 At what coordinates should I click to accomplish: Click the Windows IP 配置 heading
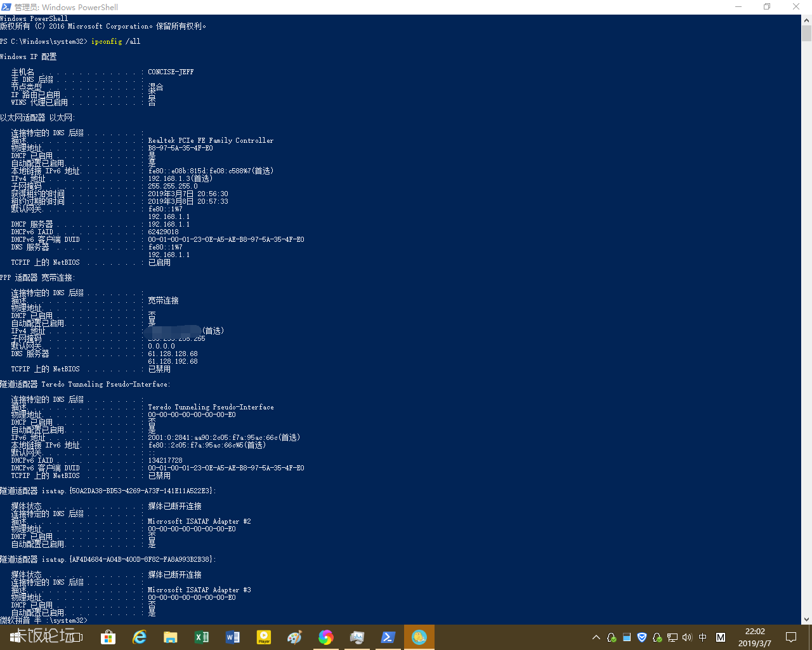29,56
